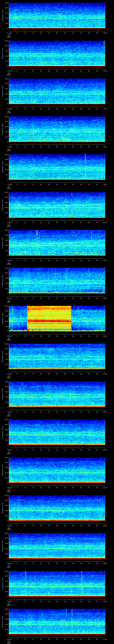The width and height of the screenshot is (114, 644).
Task: Click the 7:26:00 start time label
Action: click(9, 487)
